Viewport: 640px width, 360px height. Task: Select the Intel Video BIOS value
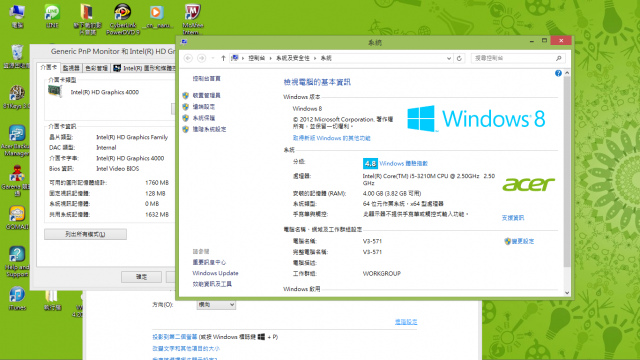[118, 169]
